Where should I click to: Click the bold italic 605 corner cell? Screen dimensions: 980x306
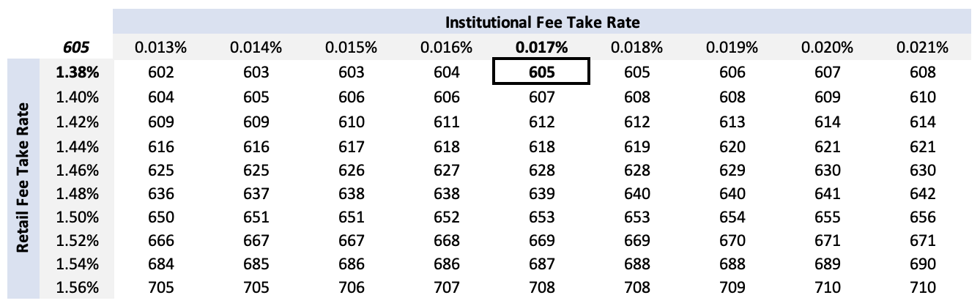(x=78, y=48)
